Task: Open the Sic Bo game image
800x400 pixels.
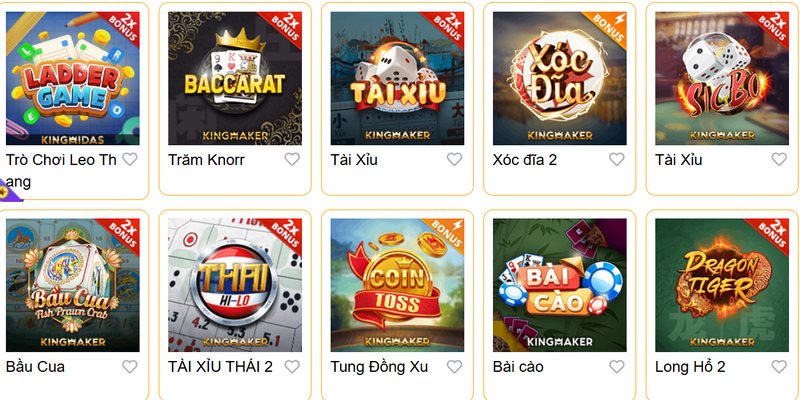Action: (x=721, y=79)
